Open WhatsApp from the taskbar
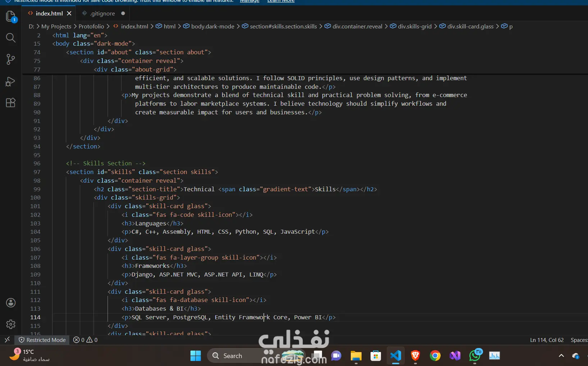588x366 pixels. 475,356
